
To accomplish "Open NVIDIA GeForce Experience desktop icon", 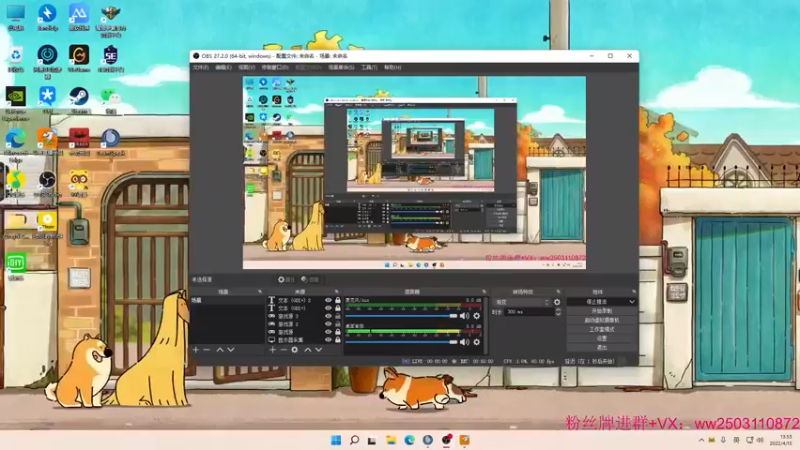I will 15,103.
